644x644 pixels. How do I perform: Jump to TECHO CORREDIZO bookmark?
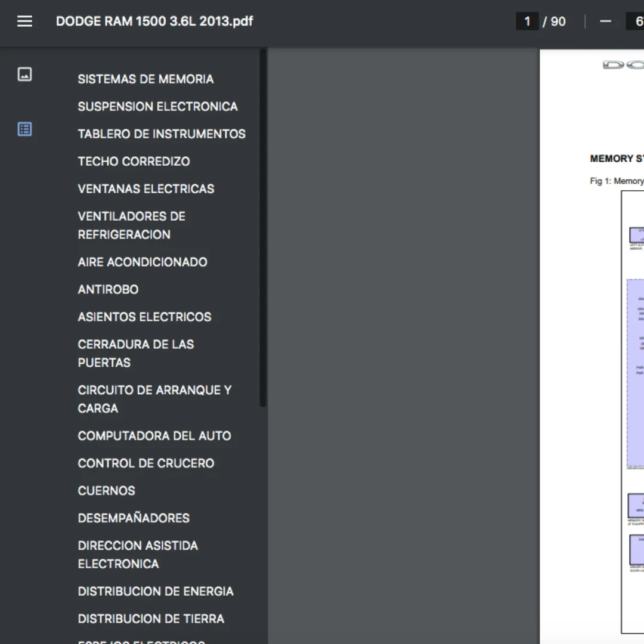(134, 162)
